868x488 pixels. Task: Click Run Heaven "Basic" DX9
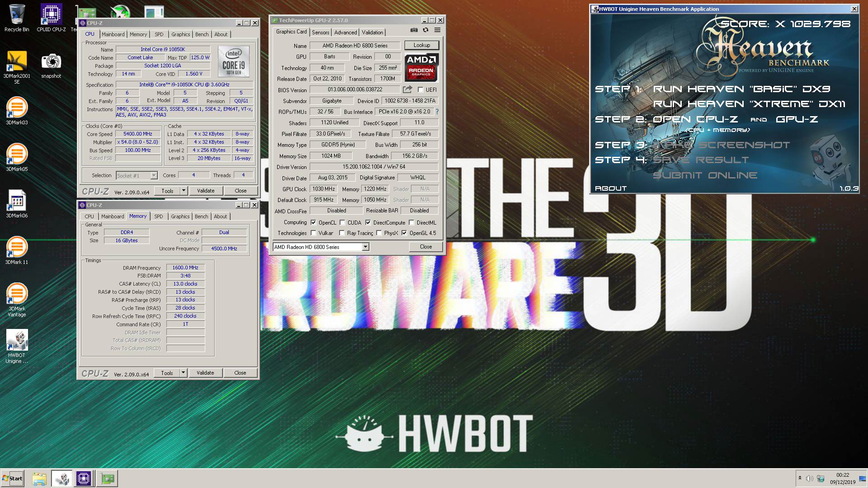741,89
